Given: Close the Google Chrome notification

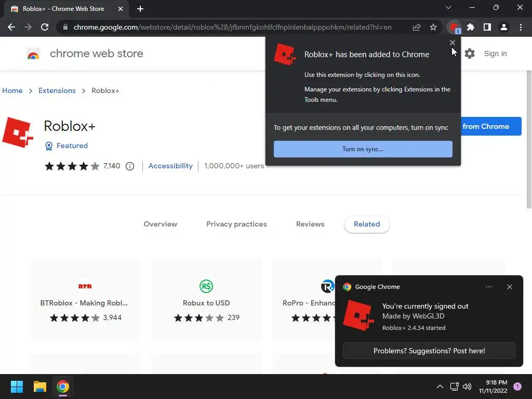Looking at the screenshot, I should (510, 287).
